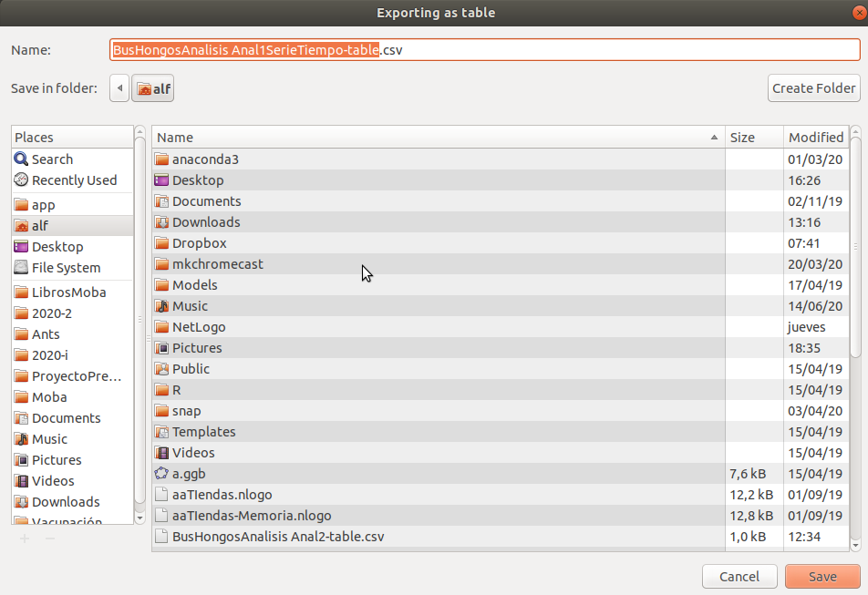Click the file Name input field

485,50
